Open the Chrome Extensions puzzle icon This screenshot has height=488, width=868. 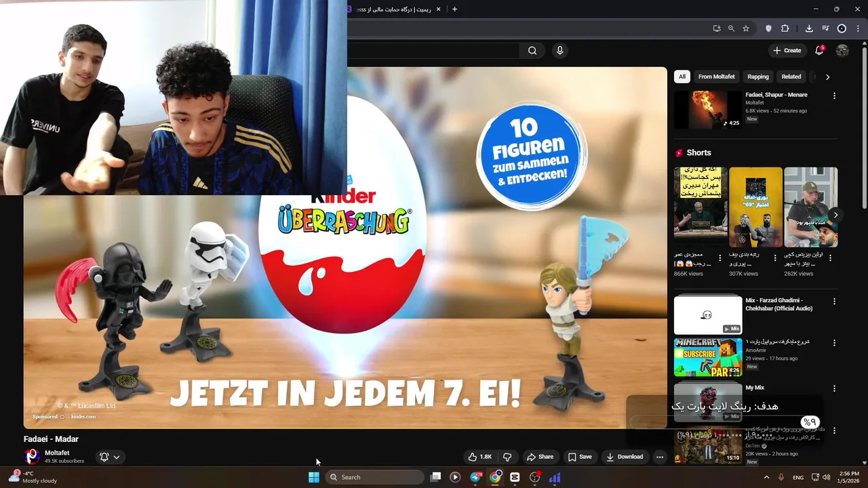(785, 28)
